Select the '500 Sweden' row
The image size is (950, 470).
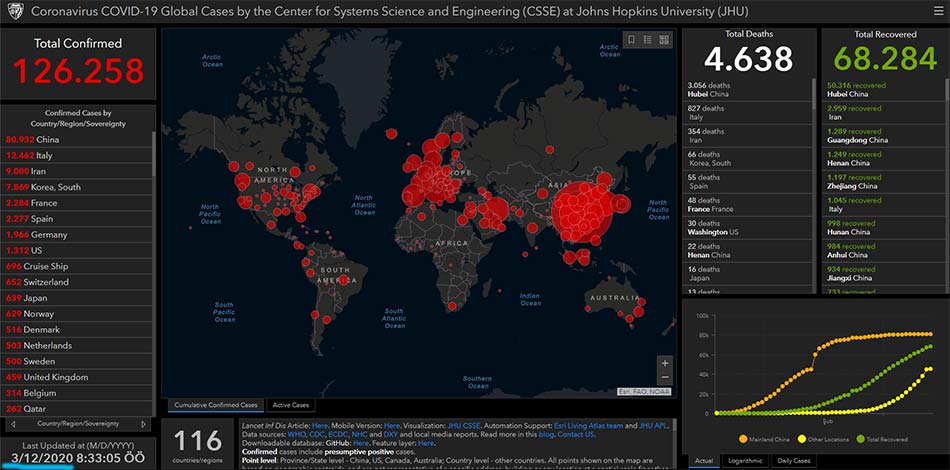tap(76, 361)
